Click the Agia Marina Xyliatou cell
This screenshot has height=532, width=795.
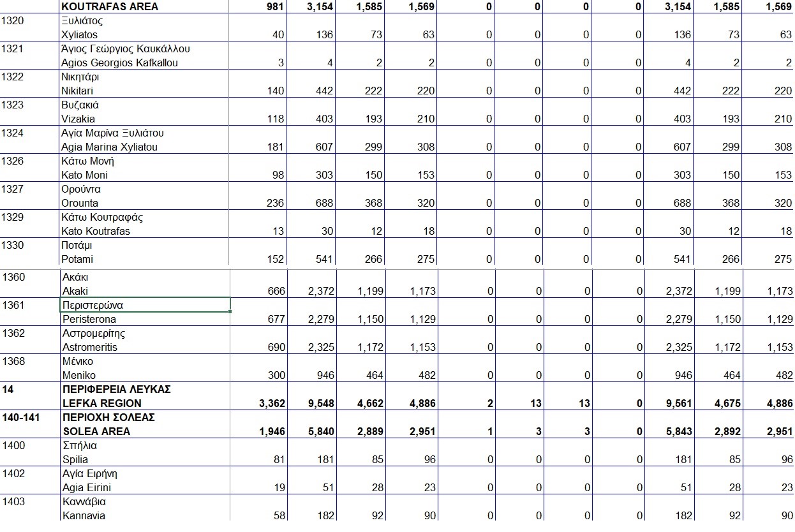109,147
